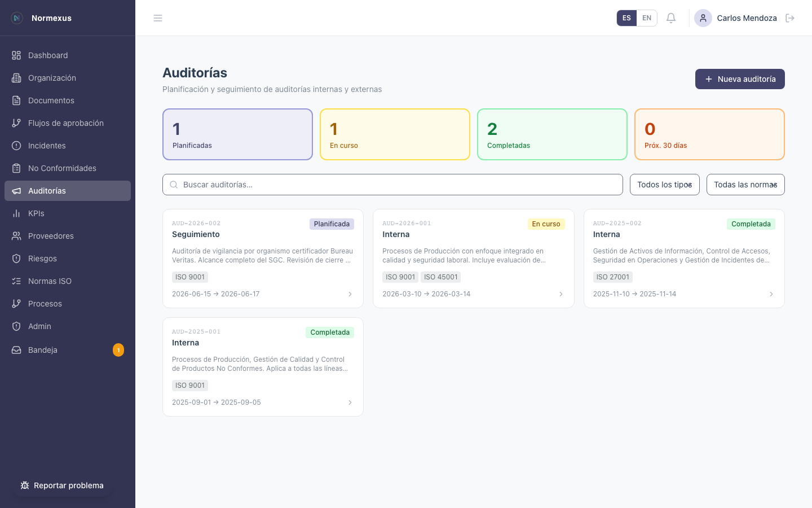This screenshot has height=508, width=812.
Task: Open the Todas las normas dropdown
Action: tap(745, 185)
